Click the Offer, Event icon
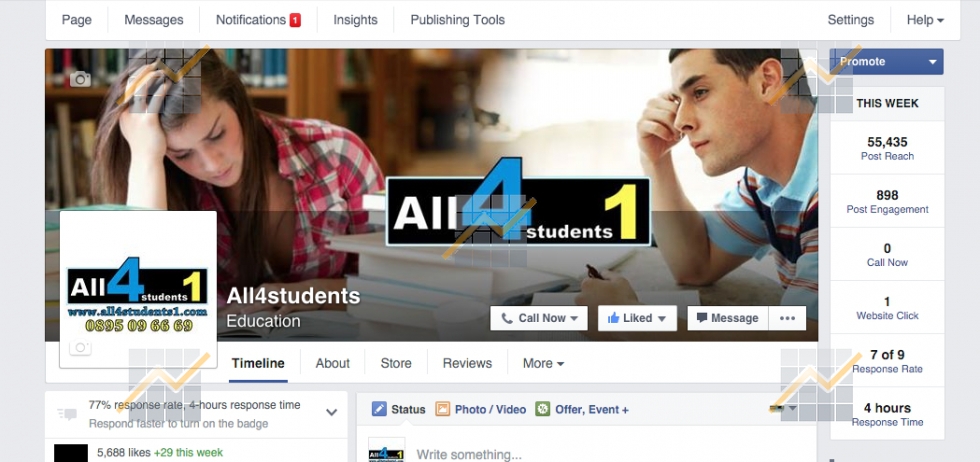 click(x=542, y=409)
